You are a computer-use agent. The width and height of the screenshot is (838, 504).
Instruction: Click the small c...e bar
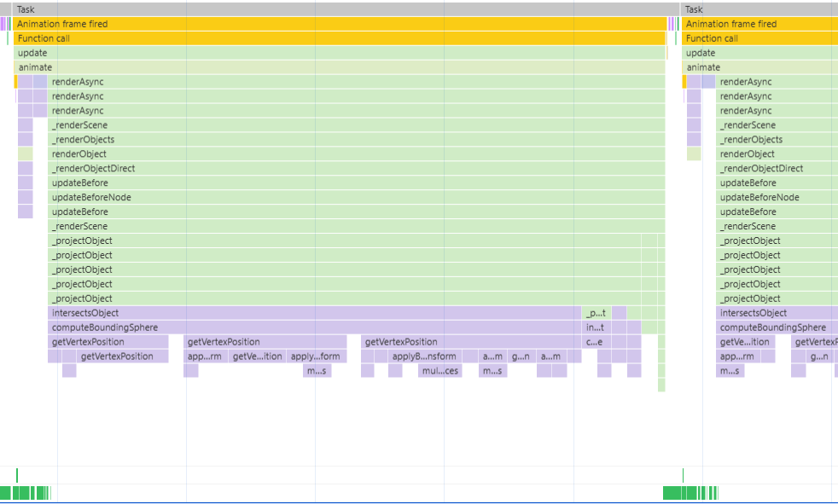pos(596,341)
